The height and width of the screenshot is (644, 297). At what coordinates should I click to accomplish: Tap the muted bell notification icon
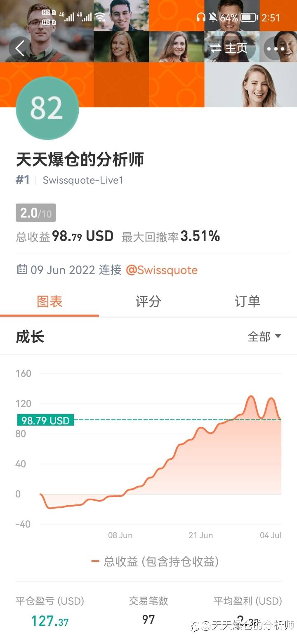tap(213, 17)
